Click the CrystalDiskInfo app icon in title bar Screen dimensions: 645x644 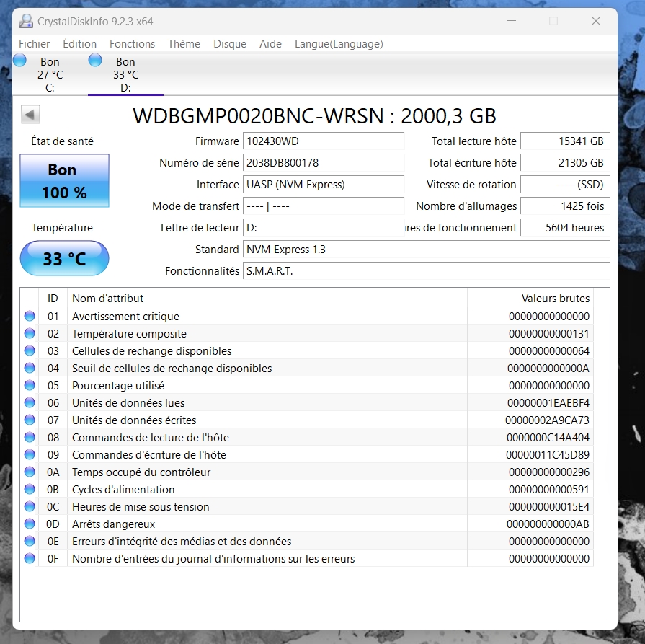pos(25,21)
